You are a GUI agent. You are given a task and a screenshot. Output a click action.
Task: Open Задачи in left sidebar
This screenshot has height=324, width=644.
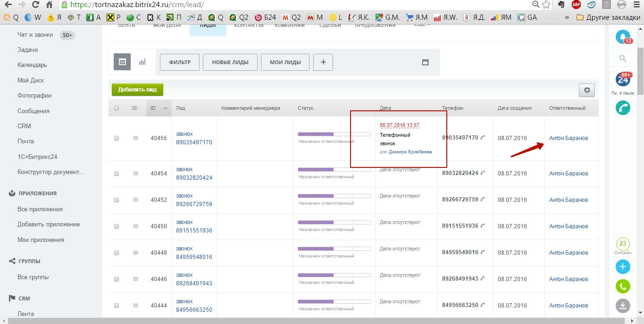[28, 50]
